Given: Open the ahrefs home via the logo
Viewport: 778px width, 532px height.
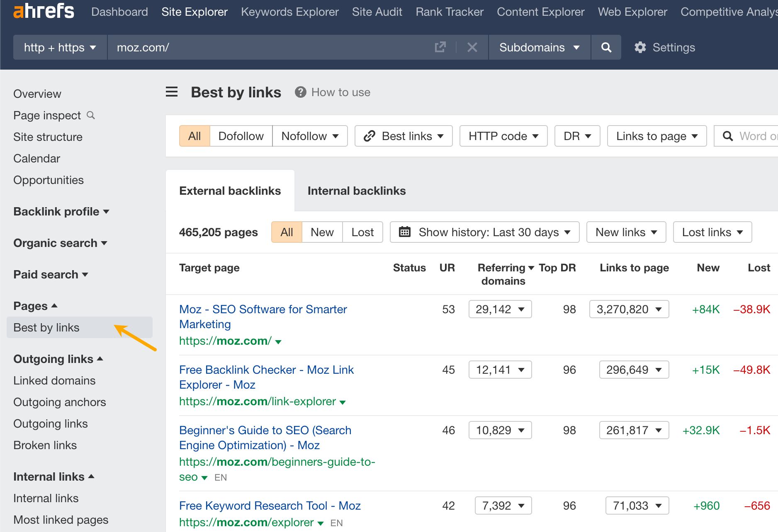Looking at the screenshot, I should click(x=43, y=11).
